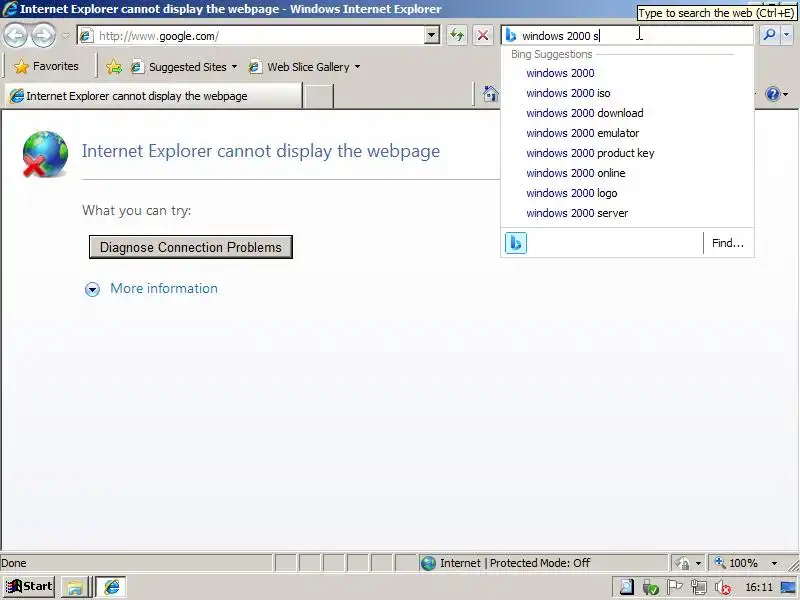The height and width of the screenshot is (600, 800).
Task: Click the globe error icon
Action: [x=45, y=154]
